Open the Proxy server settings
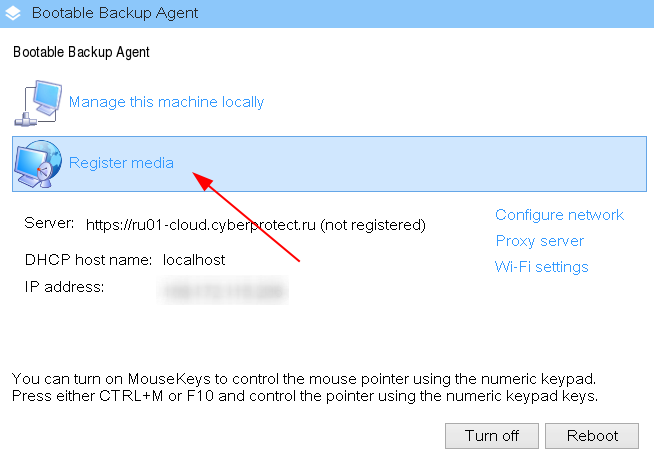Viewport: 654px width, 461px height. click(x=539, y=241)
